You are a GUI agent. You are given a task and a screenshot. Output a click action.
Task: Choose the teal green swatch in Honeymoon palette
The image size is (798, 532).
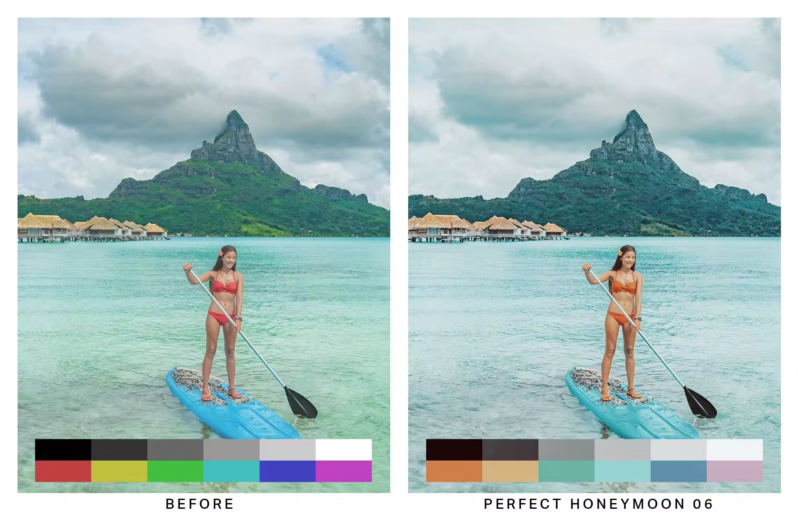(x=566, y=471)
